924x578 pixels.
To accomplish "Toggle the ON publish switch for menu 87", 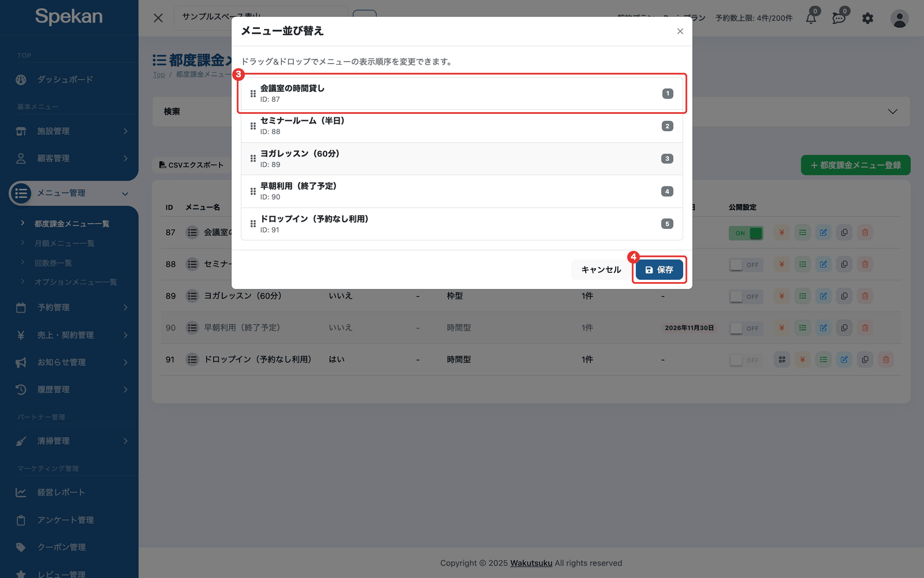I will [x=746, y=233].
